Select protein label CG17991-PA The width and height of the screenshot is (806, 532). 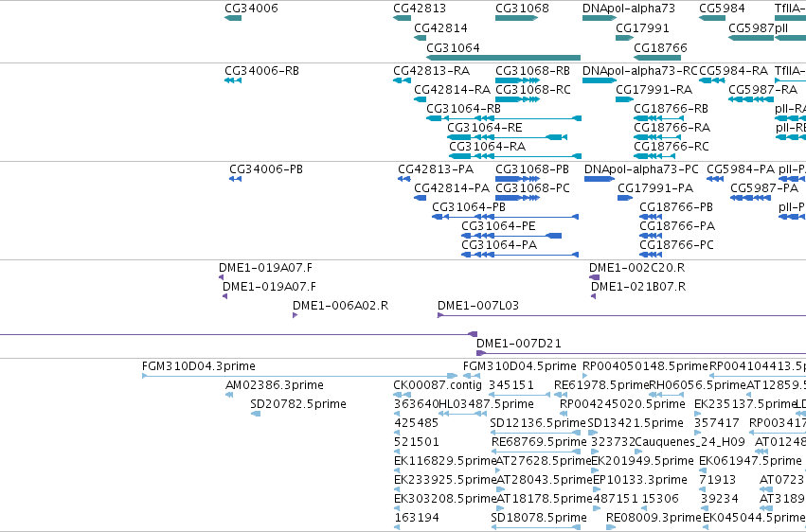pyautogui.click(x=655, y=188)
